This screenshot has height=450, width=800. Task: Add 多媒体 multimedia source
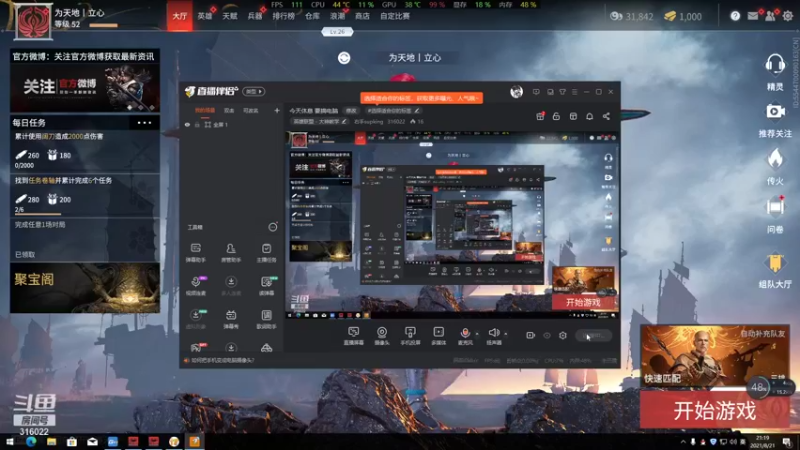[438, 336]
